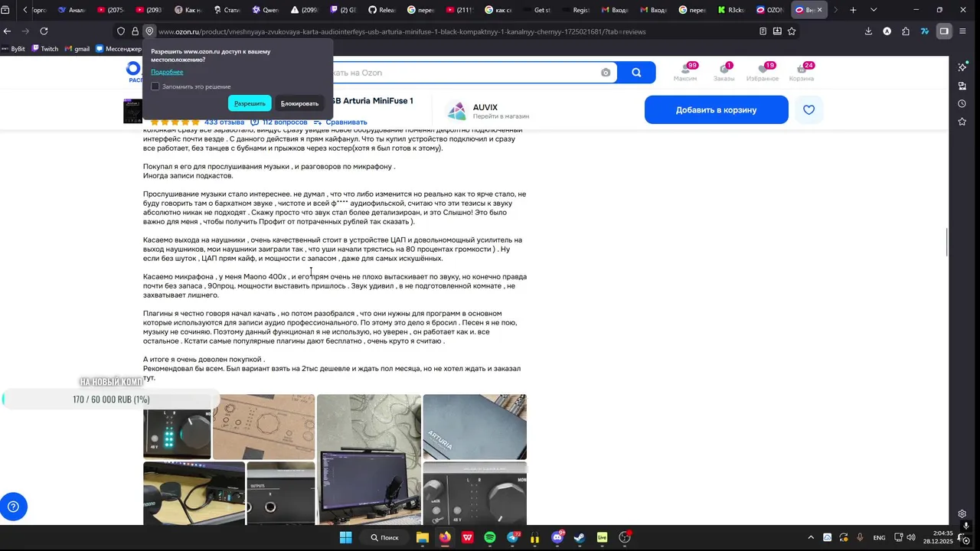Open sidebar settings gear icon

pos(962,514)
